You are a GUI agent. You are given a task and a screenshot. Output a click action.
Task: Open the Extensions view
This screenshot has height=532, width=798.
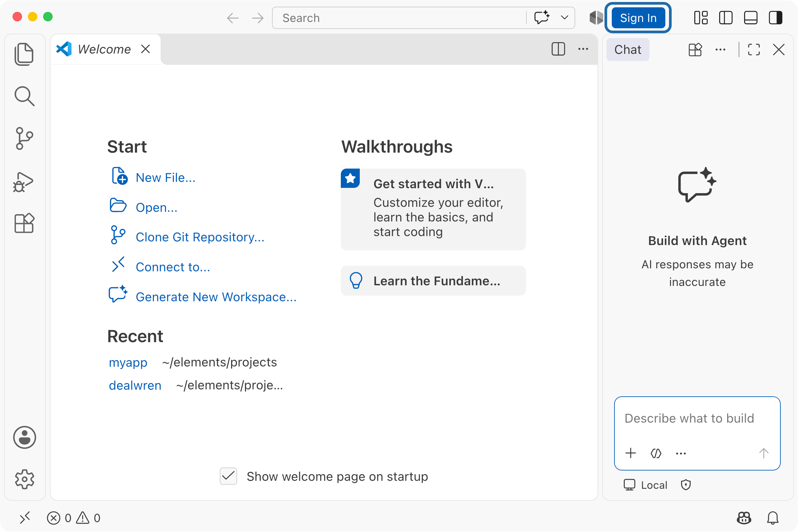click(24, 223)
